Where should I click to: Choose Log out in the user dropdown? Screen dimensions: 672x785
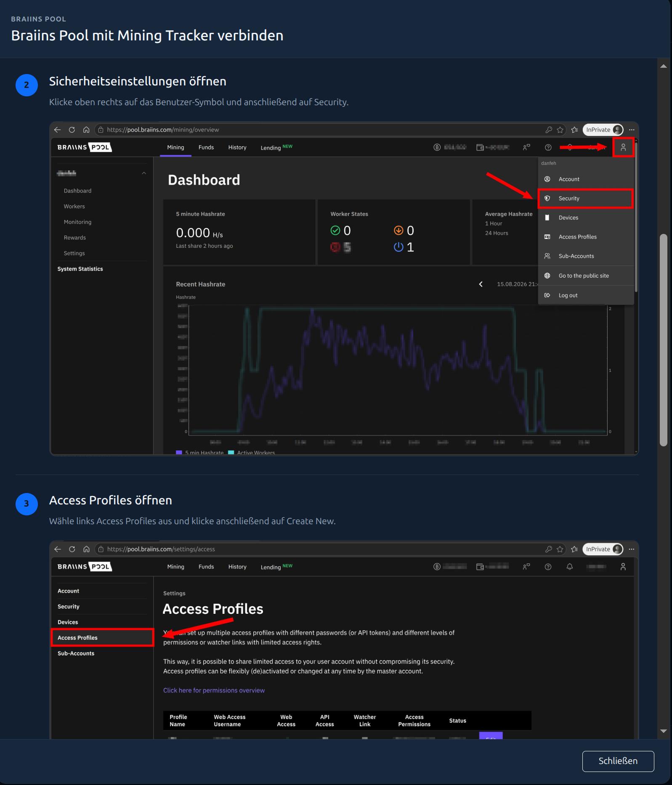click(586, 295)
